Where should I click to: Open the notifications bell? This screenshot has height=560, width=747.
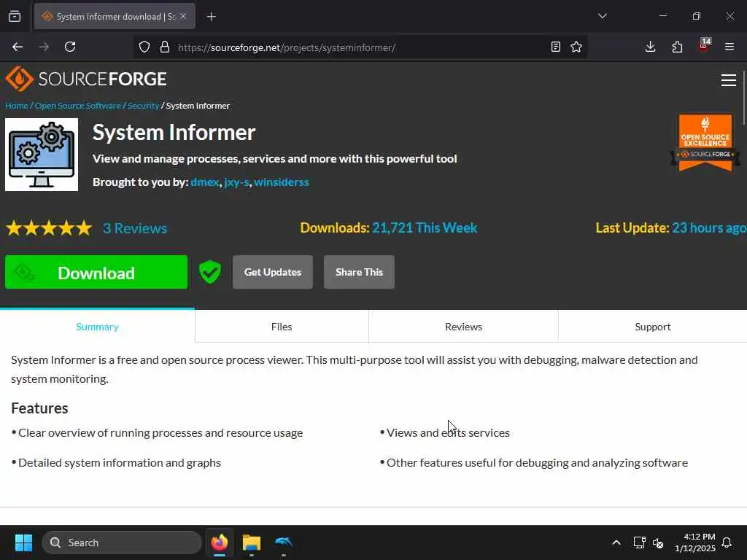[x=727, y=542]
